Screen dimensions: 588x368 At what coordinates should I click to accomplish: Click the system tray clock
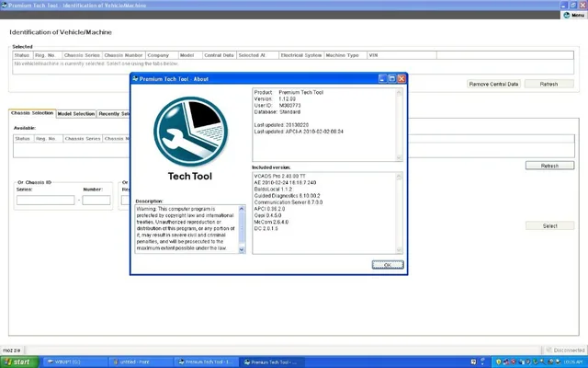click(x=573, y=362)
